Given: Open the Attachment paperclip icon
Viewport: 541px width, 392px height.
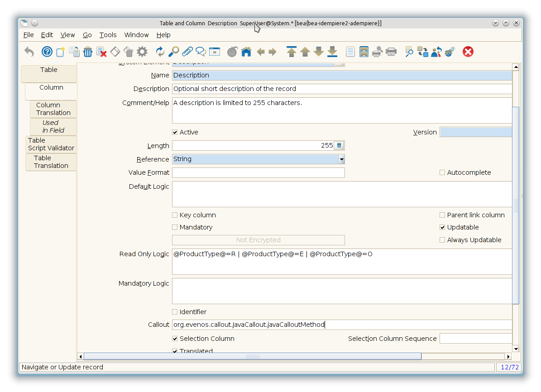Looking at the screenshot, I should tap(187, 52).
